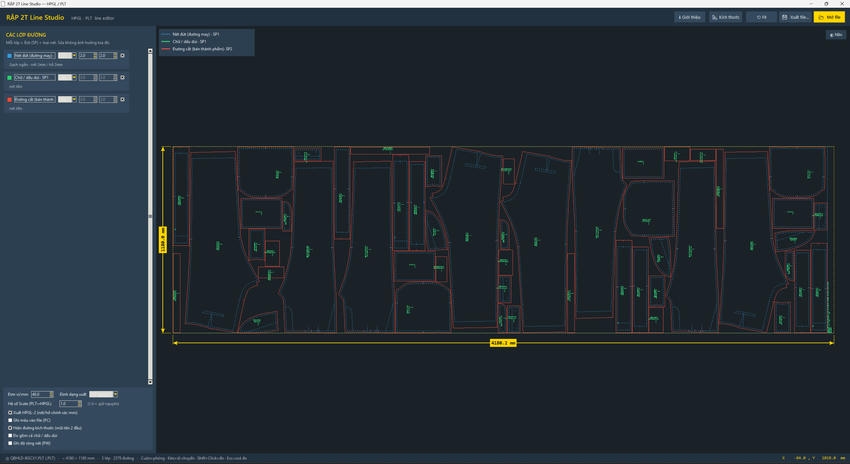Click legend entry Nét đứt (đường may) - SP1
850x464 pixels.
(196, 34)
